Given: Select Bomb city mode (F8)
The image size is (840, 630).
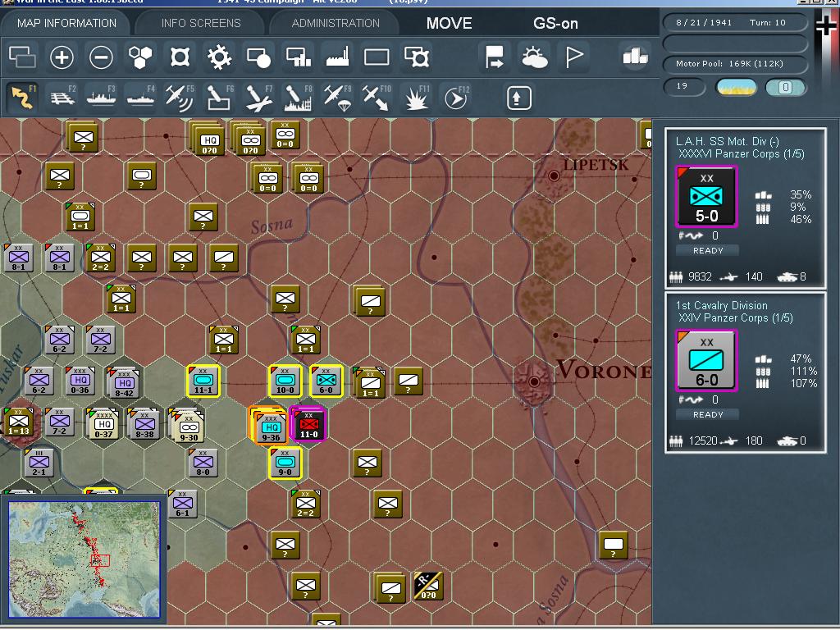Looking at the screenshot, I should tap(298, 98).
